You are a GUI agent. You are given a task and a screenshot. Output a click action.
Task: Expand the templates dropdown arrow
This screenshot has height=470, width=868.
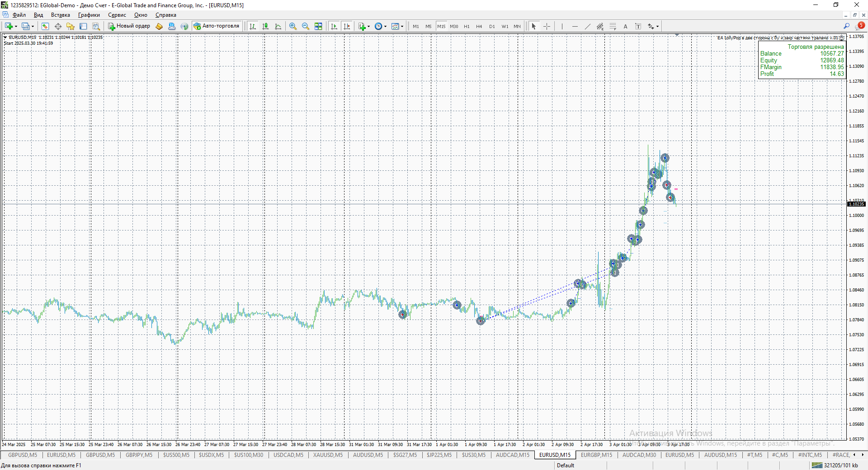[402, 26]
